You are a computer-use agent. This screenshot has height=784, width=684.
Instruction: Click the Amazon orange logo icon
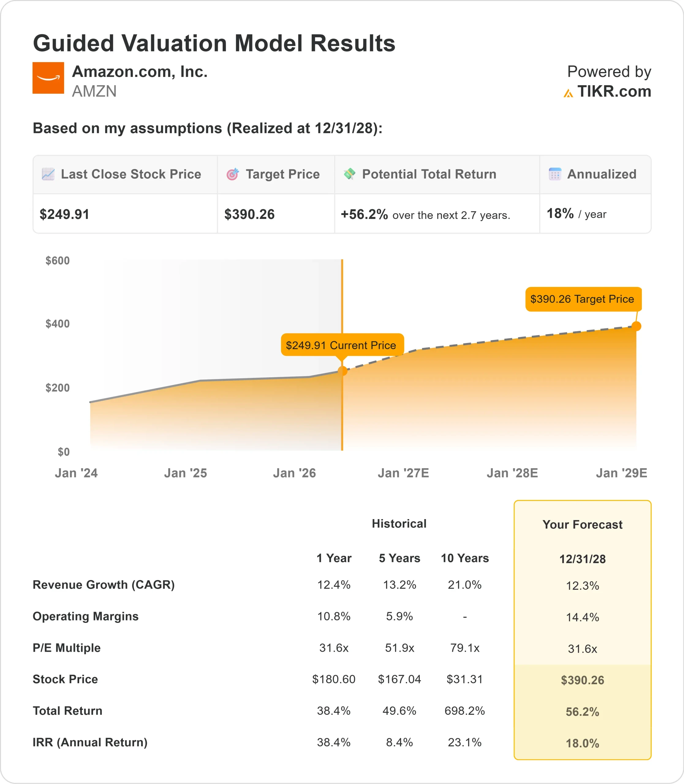[x=48, y=78]
